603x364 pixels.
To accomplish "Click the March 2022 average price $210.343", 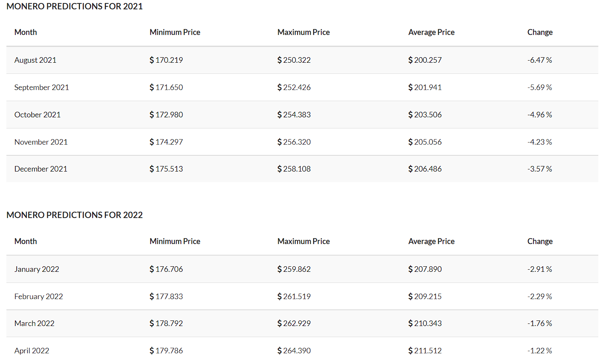I will [425, 323].
